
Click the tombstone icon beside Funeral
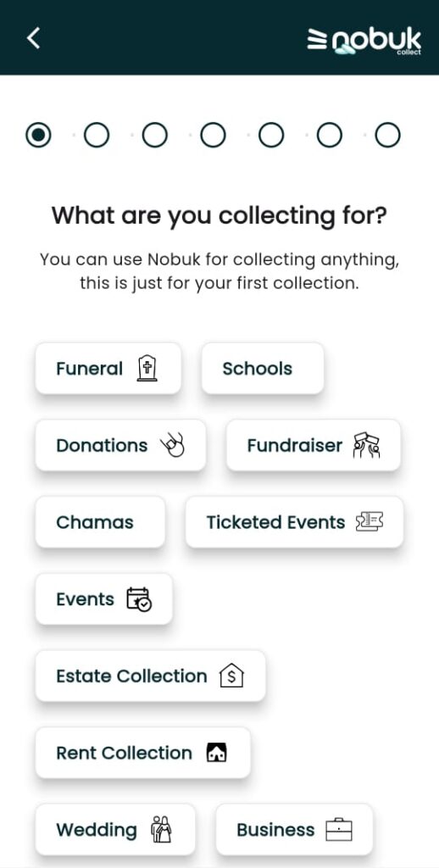[x=147, y=369]
